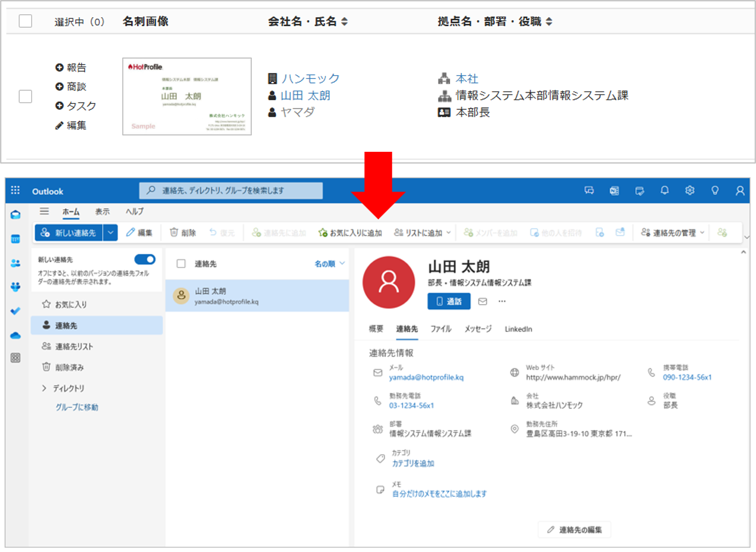Open the メッセージ tab of the contact

478,328
